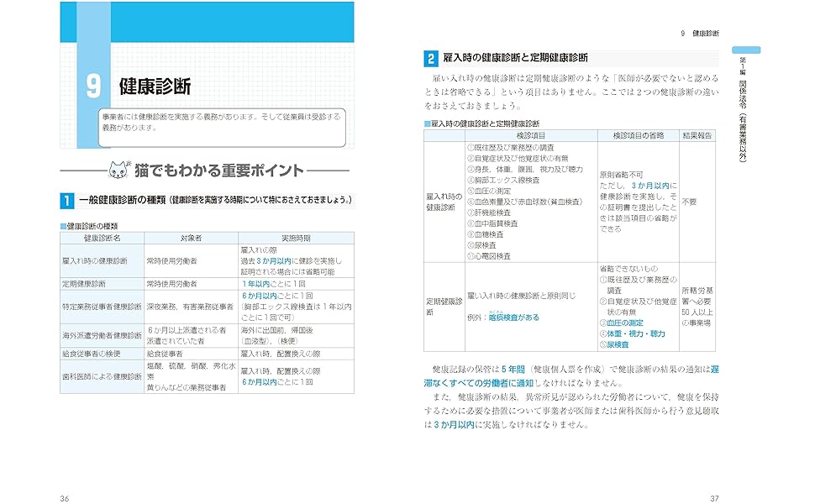Click the blue section number 1 box
Image resolution: width=815 pixels, height=504 pixels.
(x=66, y=201)
